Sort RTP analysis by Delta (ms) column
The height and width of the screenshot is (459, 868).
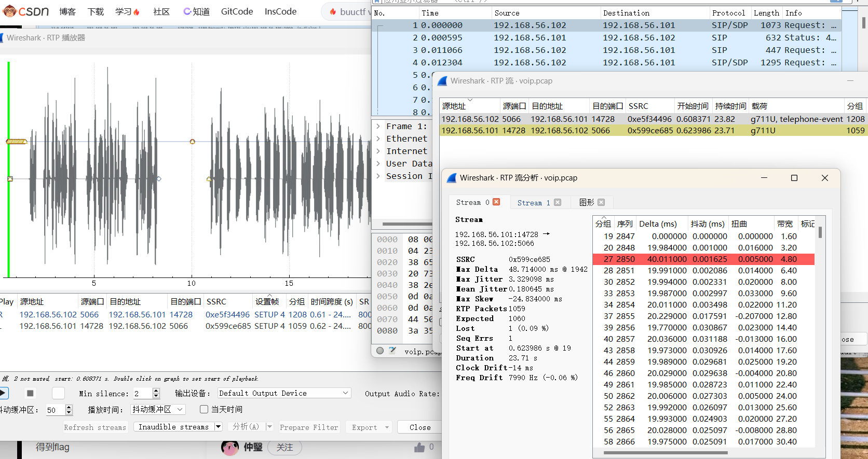(x=658, y=224)
